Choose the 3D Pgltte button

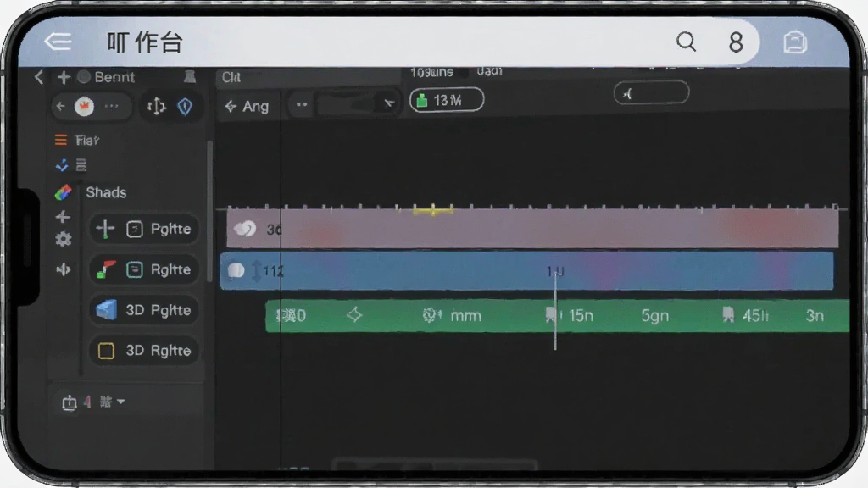tap(144, 310)
